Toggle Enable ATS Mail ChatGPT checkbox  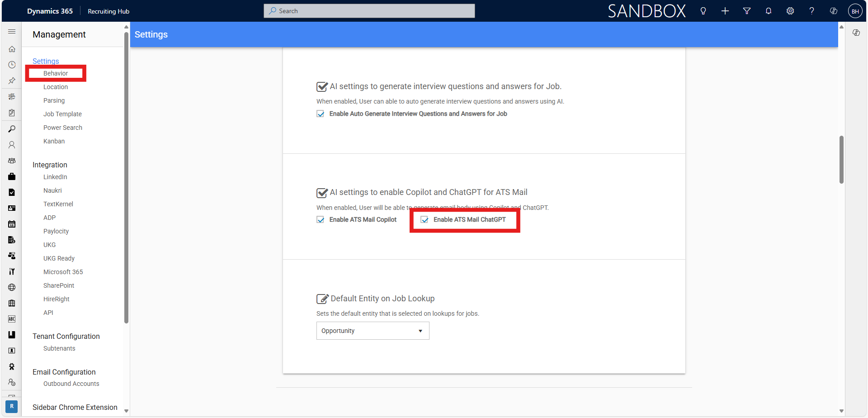[425, 220]
